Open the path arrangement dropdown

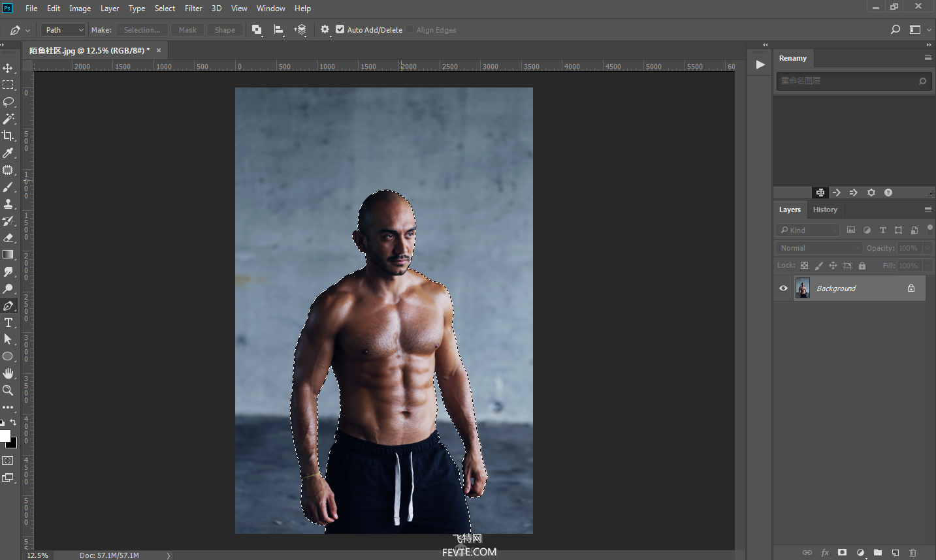[300, 29]
